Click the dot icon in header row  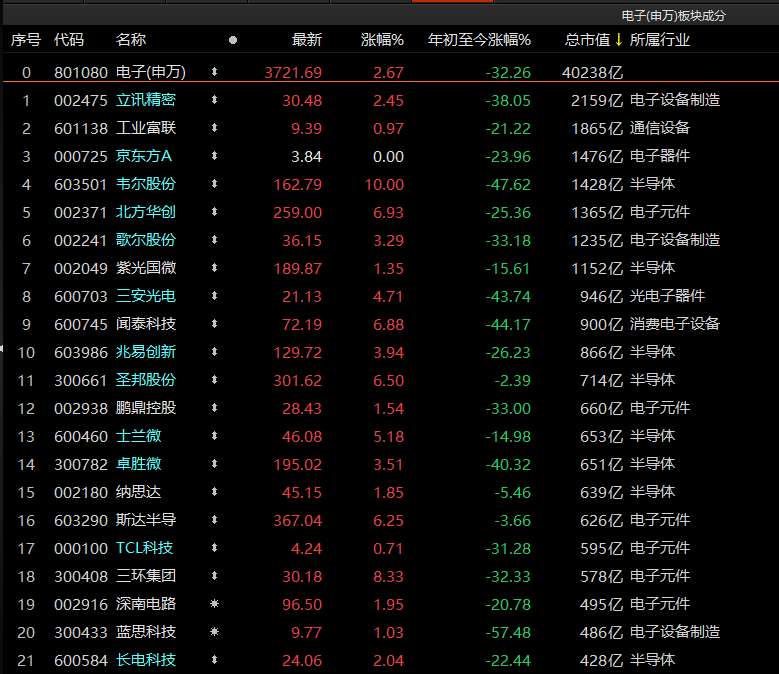click(233, 40)
